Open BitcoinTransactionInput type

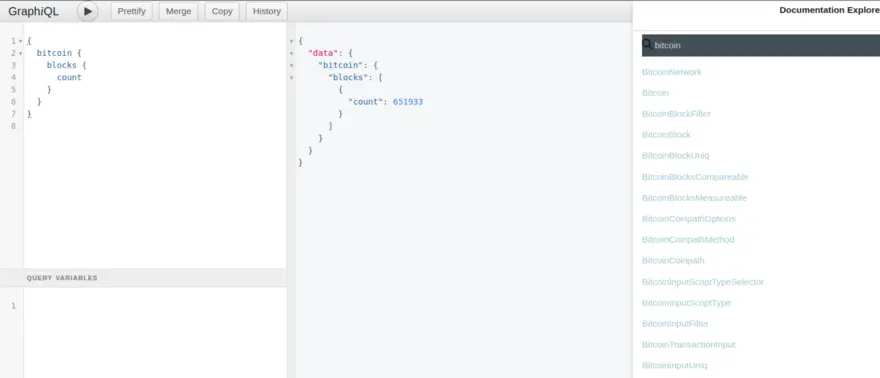point(689,344)
